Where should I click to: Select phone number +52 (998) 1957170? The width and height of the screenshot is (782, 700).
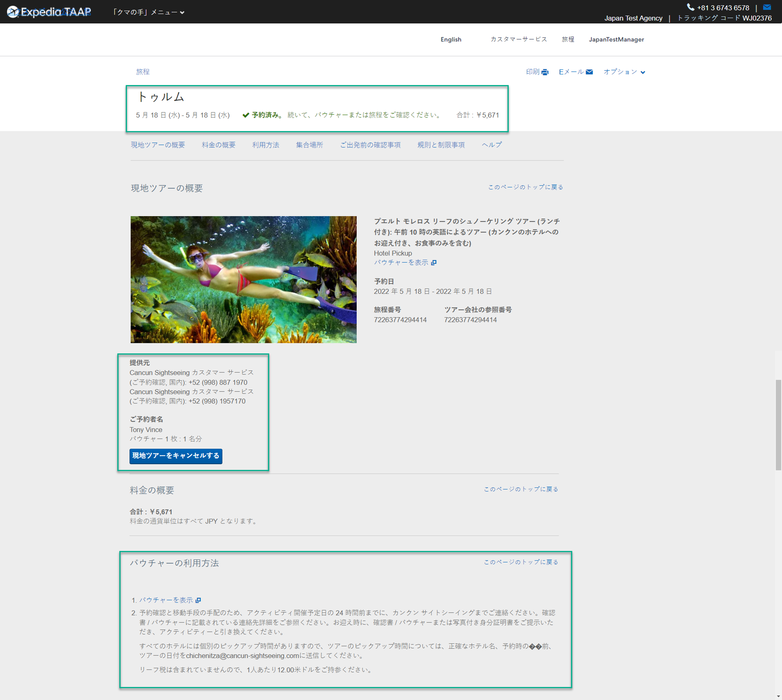(x=217, y=401)
